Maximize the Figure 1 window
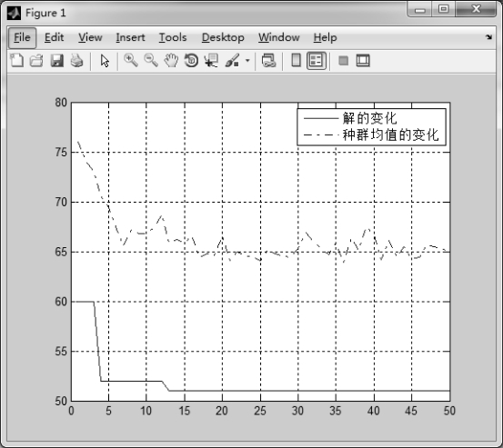This screenshot has height=448, width=503. tap(444, 9)
